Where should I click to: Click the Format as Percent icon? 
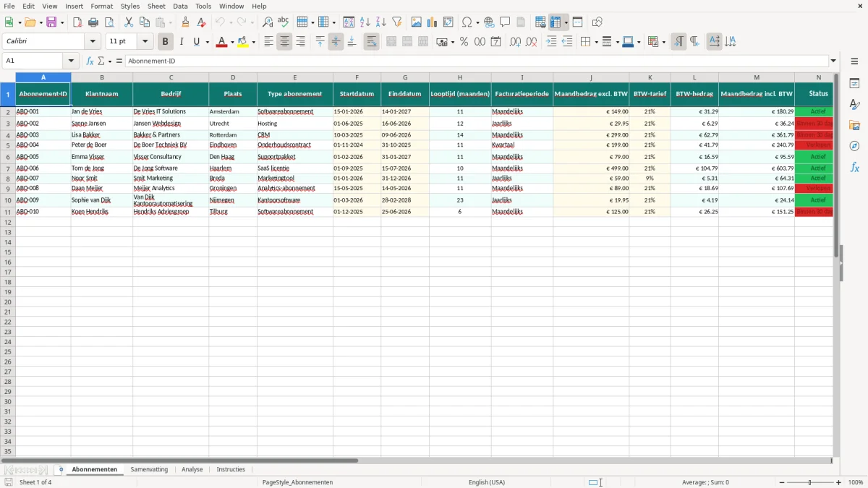pyautogui.click(x=464, y=42)
